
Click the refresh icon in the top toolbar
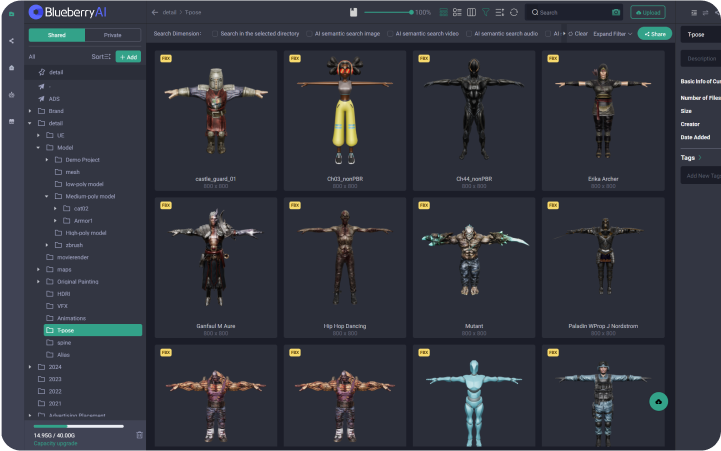(x=514, y=13)
